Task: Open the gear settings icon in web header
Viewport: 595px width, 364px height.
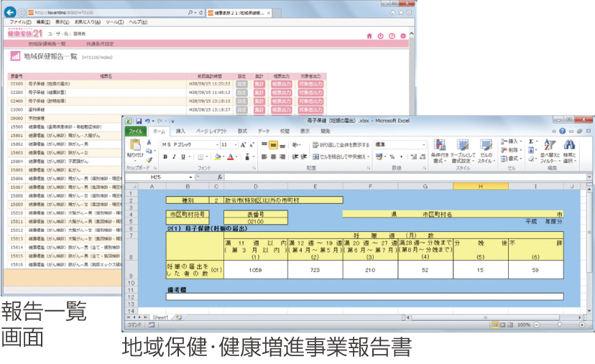Action: coord(403,36)
